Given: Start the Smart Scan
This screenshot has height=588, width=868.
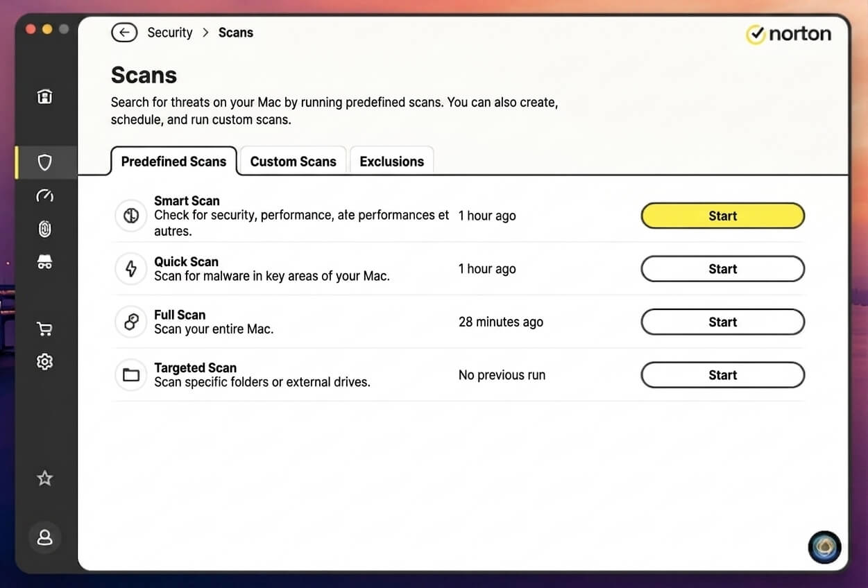Looking at the screenshot, I should coord(722,216).
